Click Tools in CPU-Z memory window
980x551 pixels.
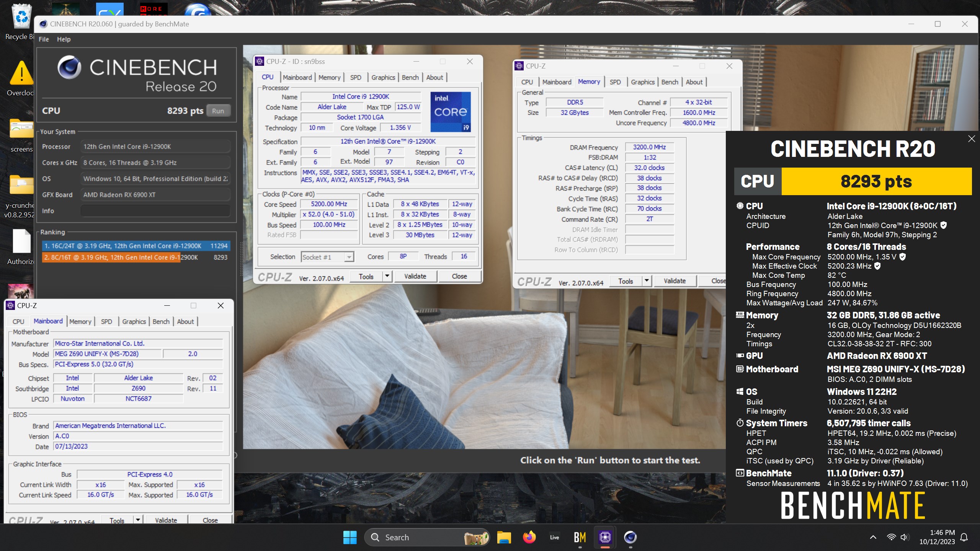[x=626, y=281]
